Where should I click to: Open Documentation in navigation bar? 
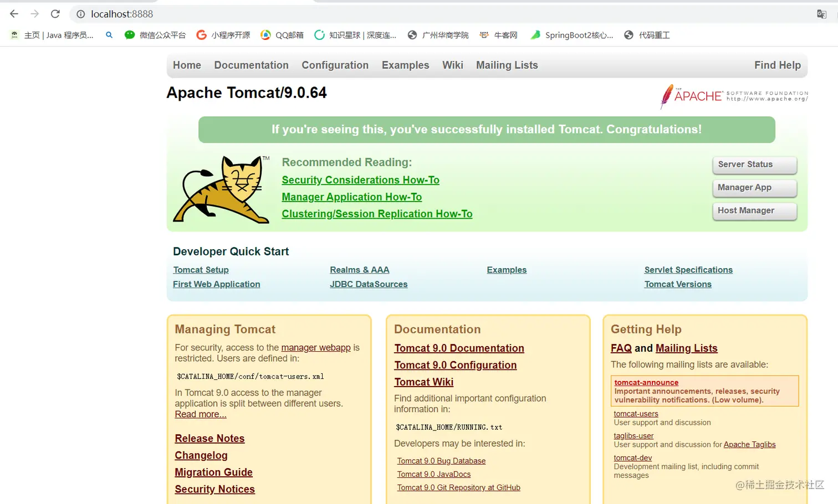point(251,65)
